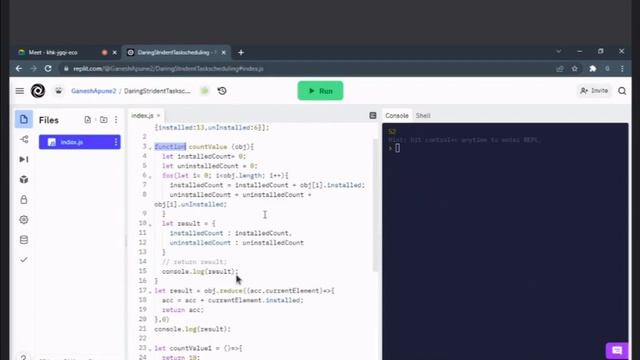Invite collaborators with the Invite button

pos(594,91)
